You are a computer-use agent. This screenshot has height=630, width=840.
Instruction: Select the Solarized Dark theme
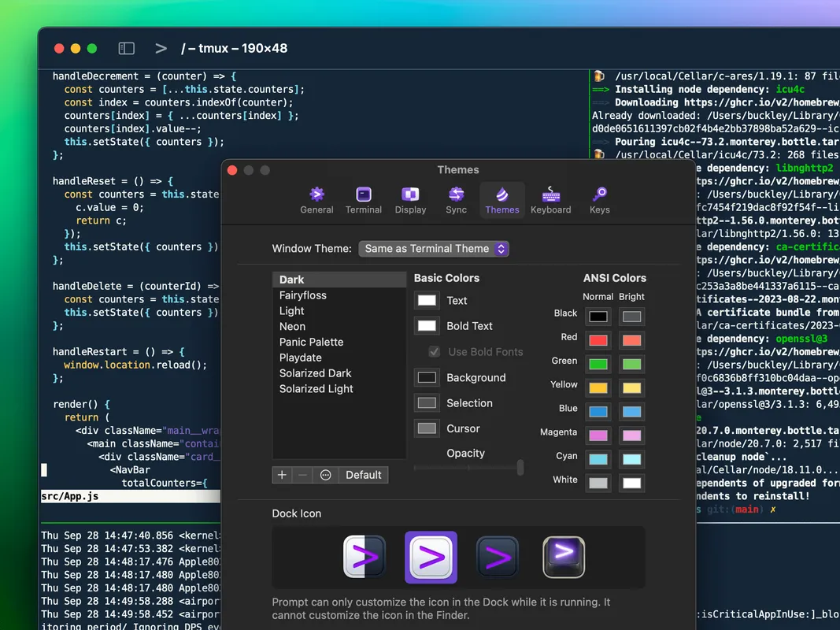(x=315, y=373)
